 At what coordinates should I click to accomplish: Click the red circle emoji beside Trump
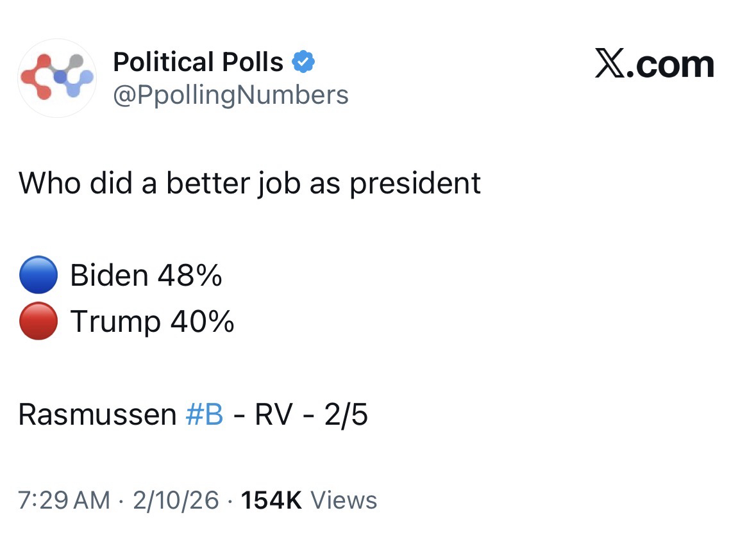(x=39, y=321)
